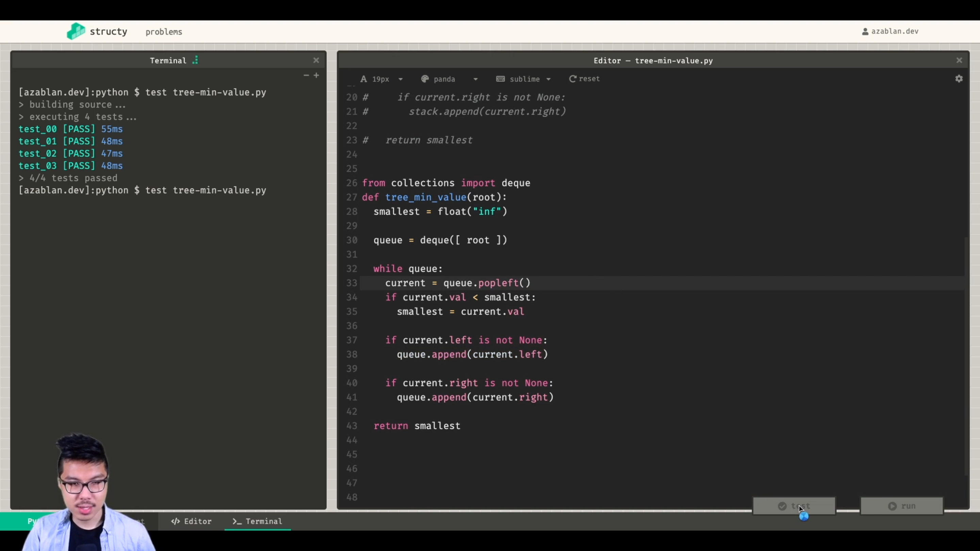
Task: Click the palette theme icon
Action: click(x=425, y=79)
